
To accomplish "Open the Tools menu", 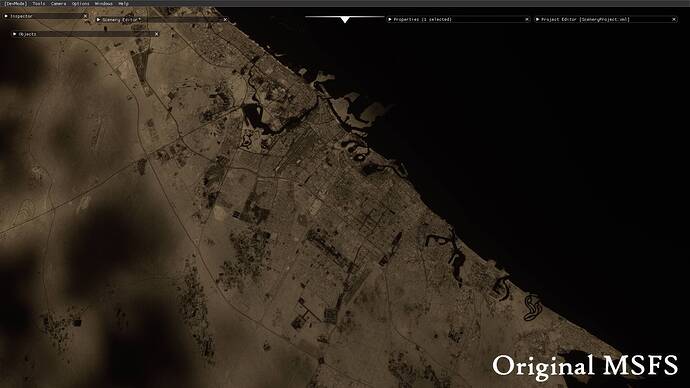I will [x=39, y=4].
